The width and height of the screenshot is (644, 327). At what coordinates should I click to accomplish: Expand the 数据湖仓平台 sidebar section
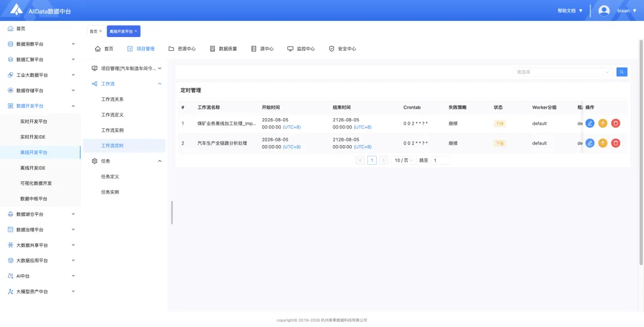click(x=73, y=214)
